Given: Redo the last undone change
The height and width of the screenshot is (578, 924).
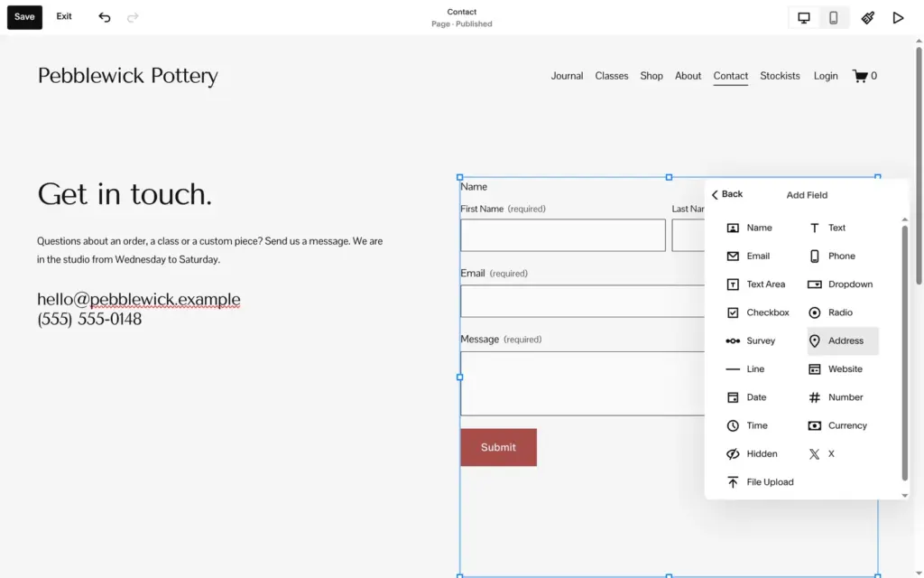Looking at the screenshot, I should 133,17.
